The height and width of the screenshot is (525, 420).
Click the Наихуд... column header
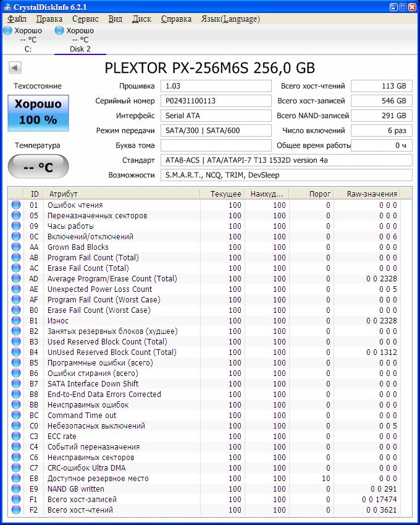[267, 194]
